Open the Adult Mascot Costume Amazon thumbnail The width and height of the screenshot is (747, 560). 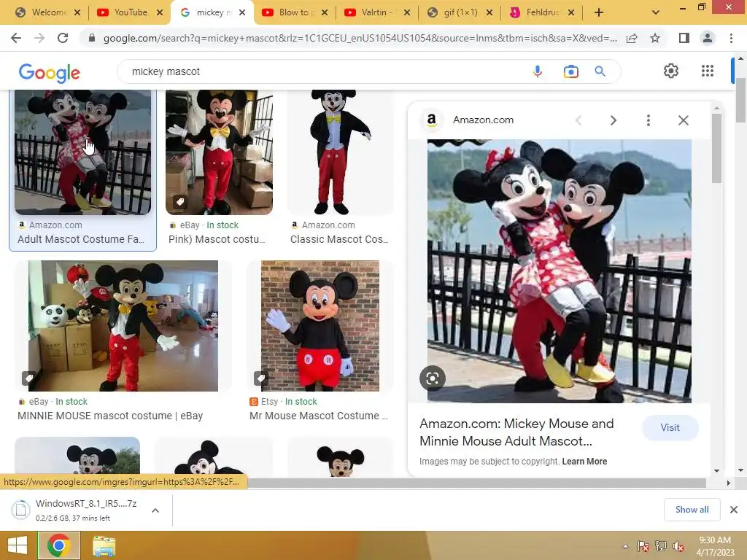pyautogui.click(x=83, y=152)
